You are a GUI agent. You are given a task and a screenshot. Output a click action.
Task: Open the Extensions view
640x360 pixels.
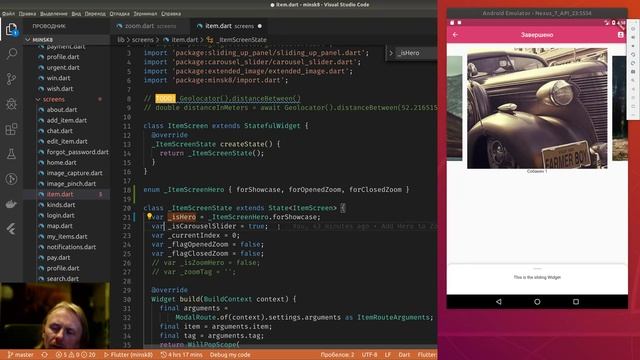tap(11, 129)
